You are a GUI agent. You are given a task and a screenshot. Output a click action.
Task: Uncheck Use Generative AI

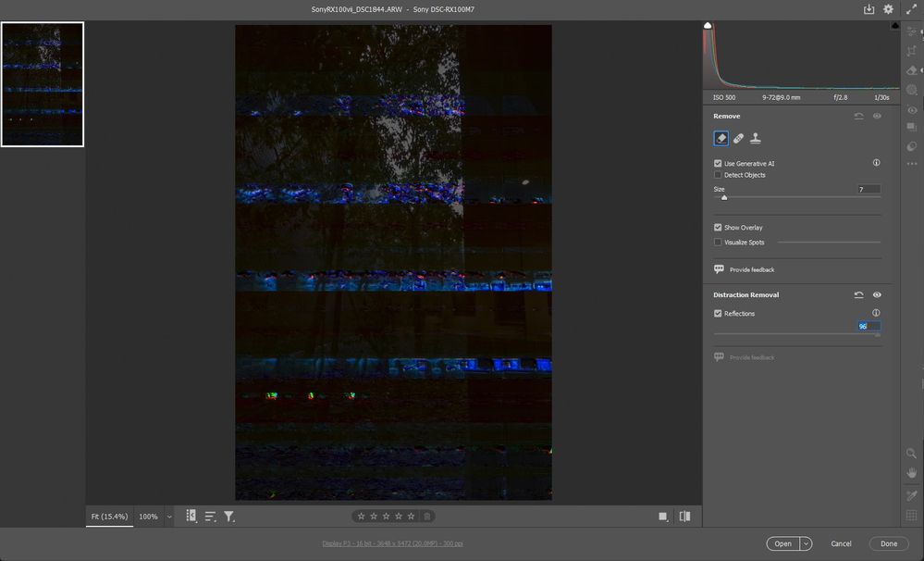(x=718, y=164)
